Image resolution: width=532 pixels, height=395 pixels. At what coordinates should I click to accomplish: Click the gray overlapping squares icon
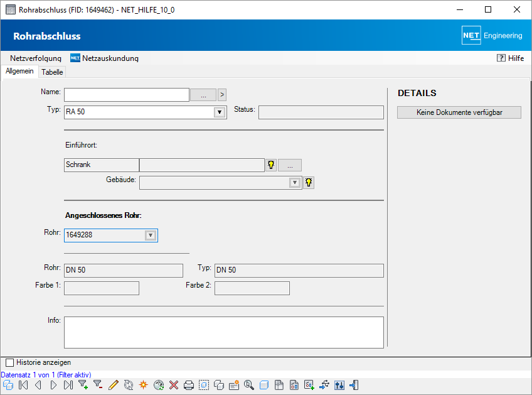click(219, 385)
